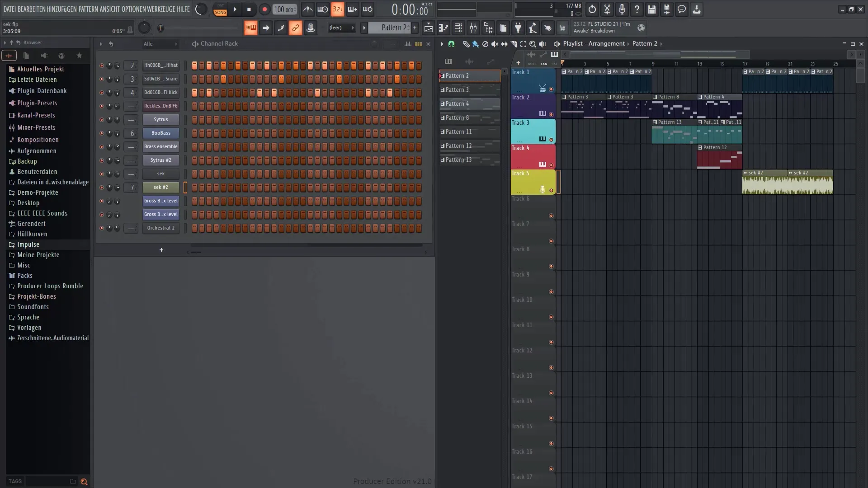Toggle the link/multilink controllers icon
This screenshot has height=488, width=868.
point(295,28)
